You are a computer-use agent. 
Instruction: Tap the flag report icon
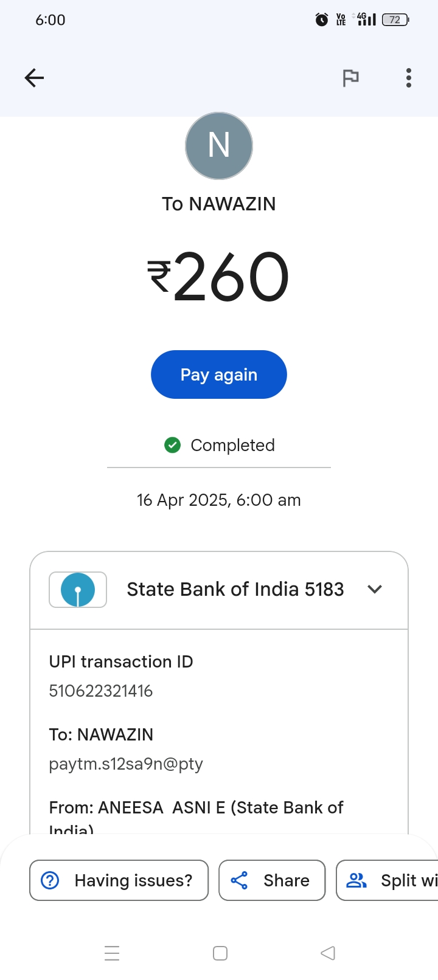(350, 78)
